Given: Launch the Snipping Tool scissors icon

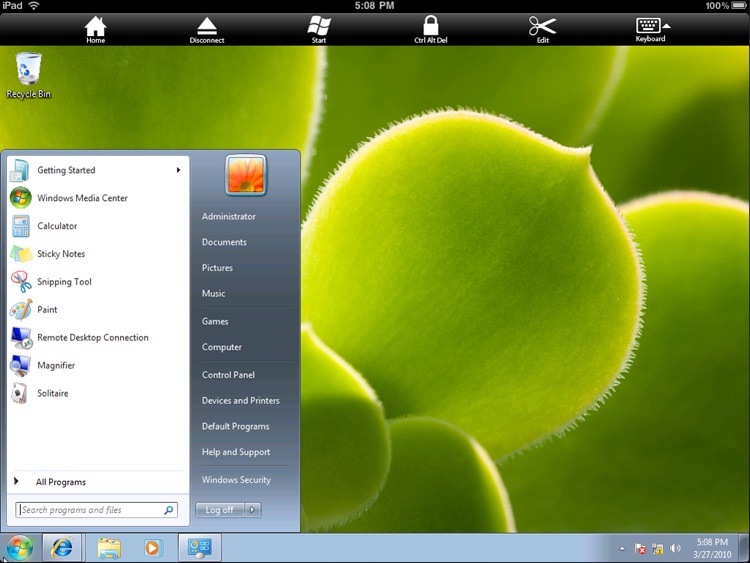Looking at the screenshot, I should pos(21,281).
